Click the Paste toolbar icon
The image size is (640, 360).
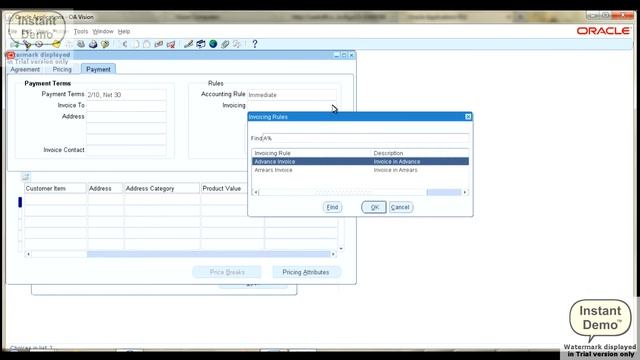pos(147,44)
